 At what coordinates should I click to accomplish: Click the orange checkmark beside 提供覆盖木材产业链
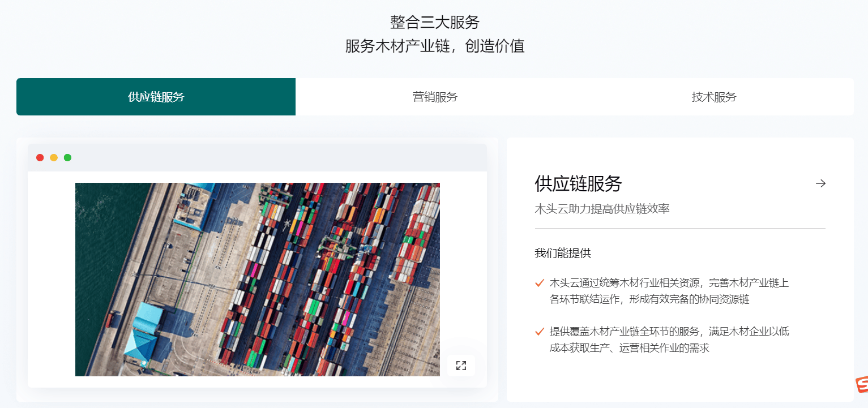click(540, 331)
